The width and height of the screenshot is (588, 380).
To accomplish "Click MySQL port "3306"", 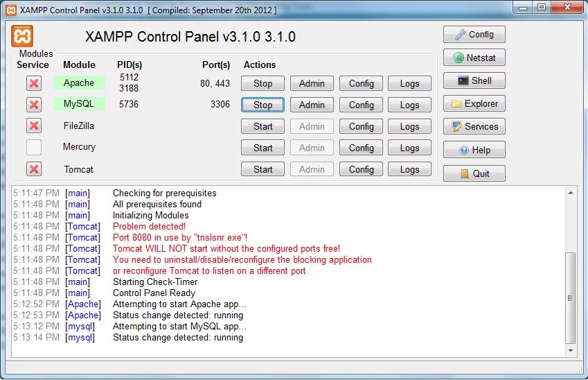I will coord(220,104).
